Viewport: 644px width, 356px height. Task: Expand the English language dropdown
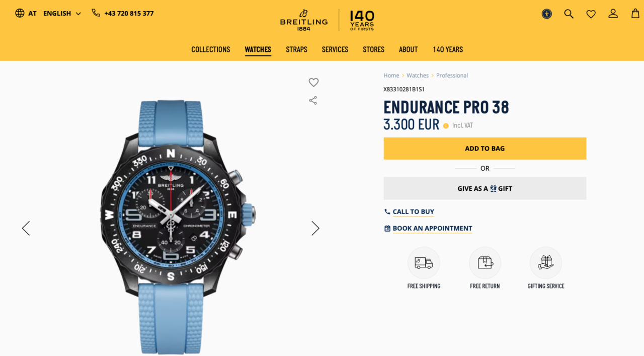click(x=62, y=14)
